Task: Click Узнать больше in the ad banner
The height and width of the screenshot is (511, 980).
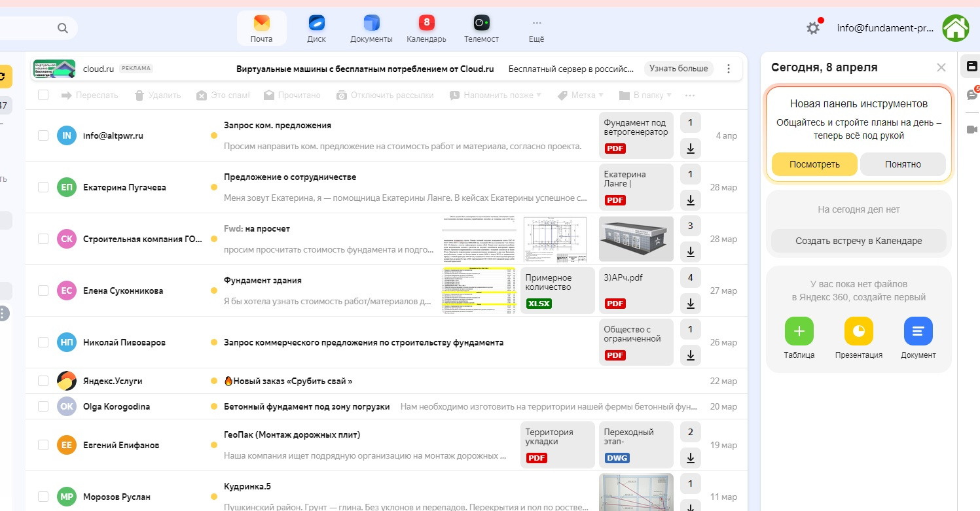Action: tap(679, 69)
